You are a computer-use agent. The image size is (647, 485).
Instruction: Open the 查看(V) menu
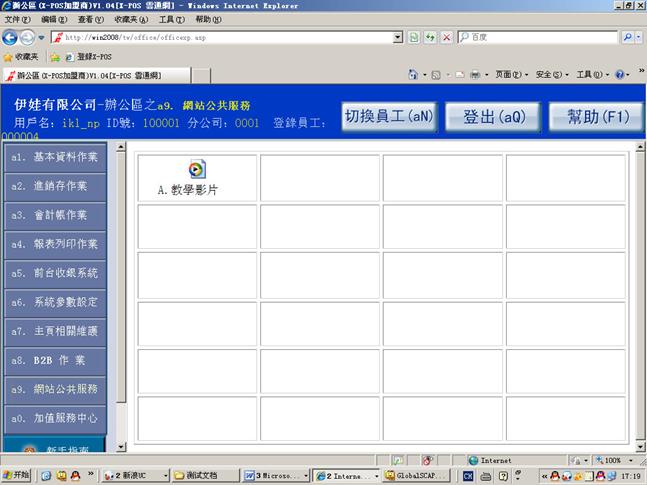[90, 19]
